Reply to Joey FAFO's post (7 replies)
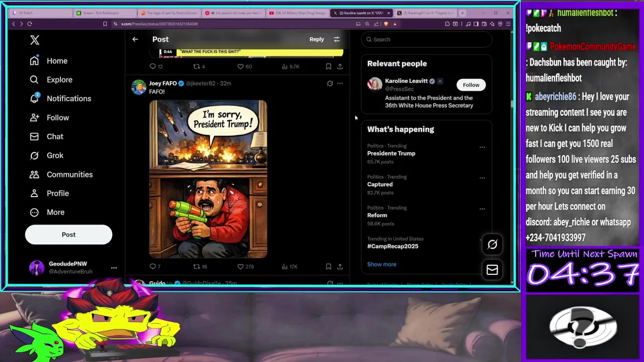 tap(155, 266)
